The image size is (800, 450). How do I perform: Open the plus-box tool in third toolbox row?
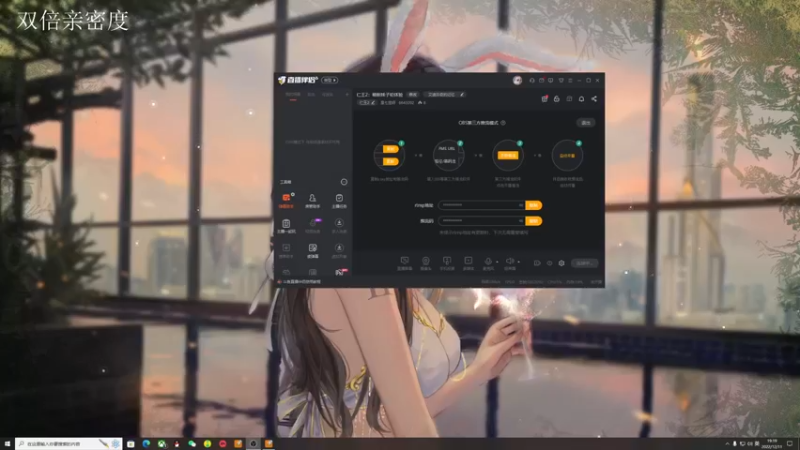coord(286,251)
